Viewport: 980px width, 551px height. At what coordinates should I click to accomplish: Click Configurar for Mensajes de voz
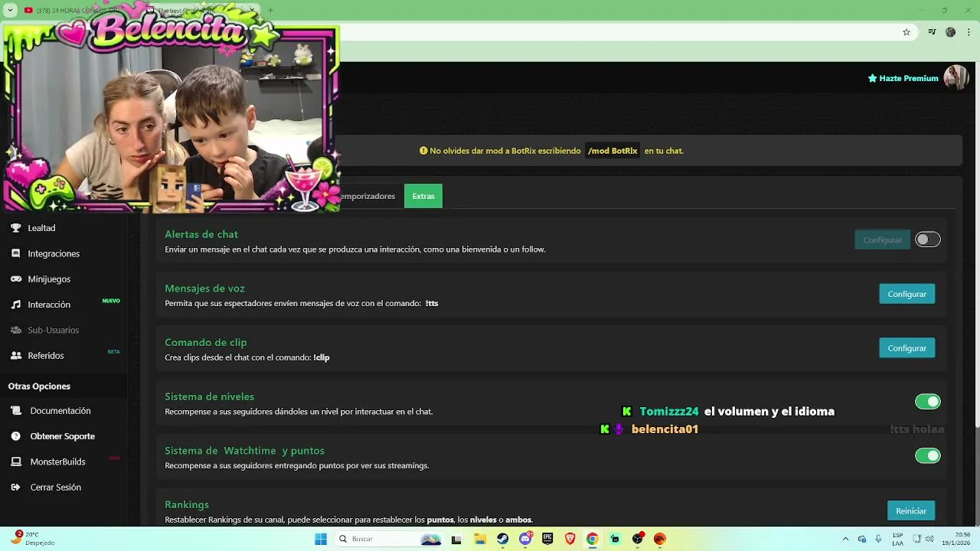[x=906, y=294]
